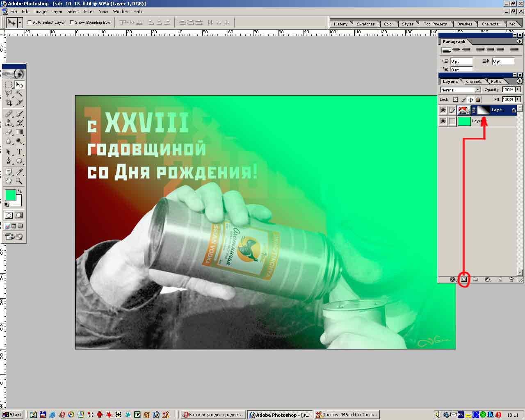Select the Hand tool
Image resolution: width=525 pixels, height=420 pixels.
click(9, 181)
